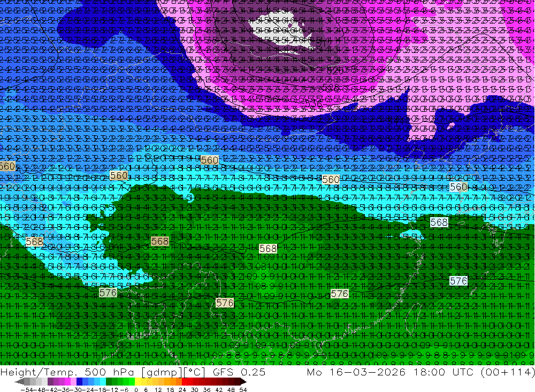Select the darkest green legend swatch

[109, 382]
